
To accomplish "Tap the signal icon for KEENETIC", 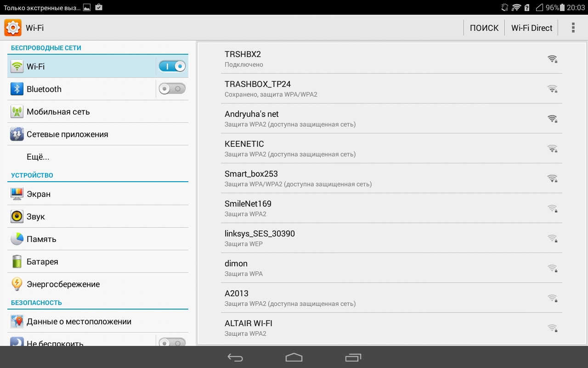I will 552,149.
